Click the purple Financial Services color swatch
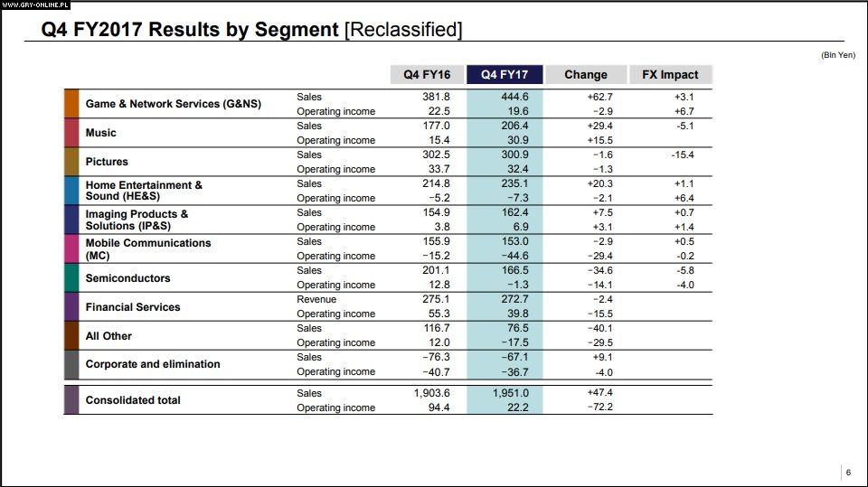 (71, 306)
